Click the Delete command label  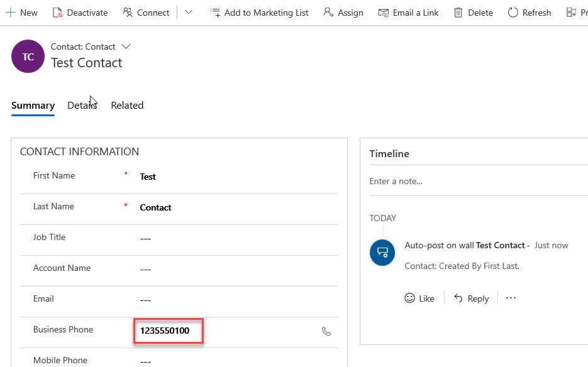480,13
